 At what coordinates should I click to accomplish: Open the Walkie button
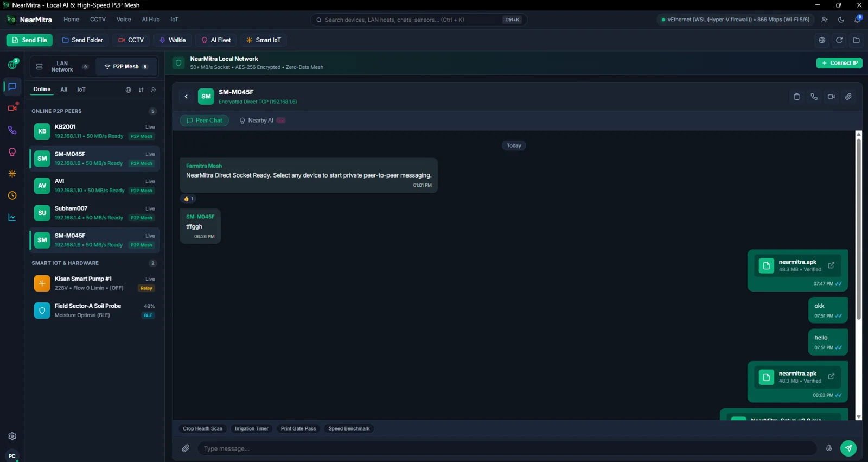click(172, 40)
